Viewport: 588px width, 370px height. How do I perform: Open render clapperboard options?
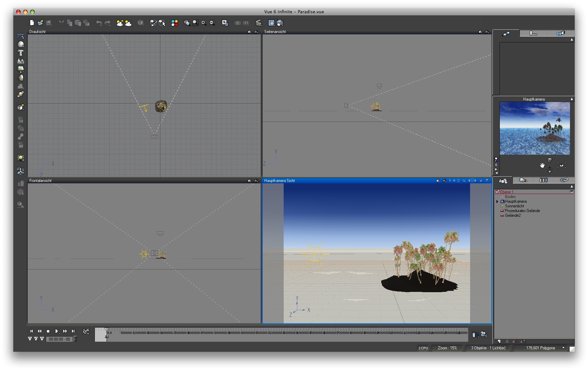point(259,23)
